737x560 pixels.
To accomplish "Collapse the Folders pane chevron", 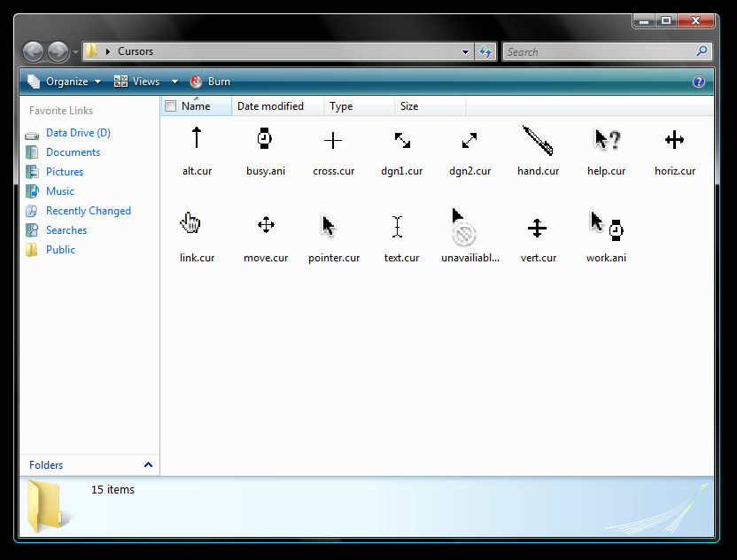I will point(148,464).
